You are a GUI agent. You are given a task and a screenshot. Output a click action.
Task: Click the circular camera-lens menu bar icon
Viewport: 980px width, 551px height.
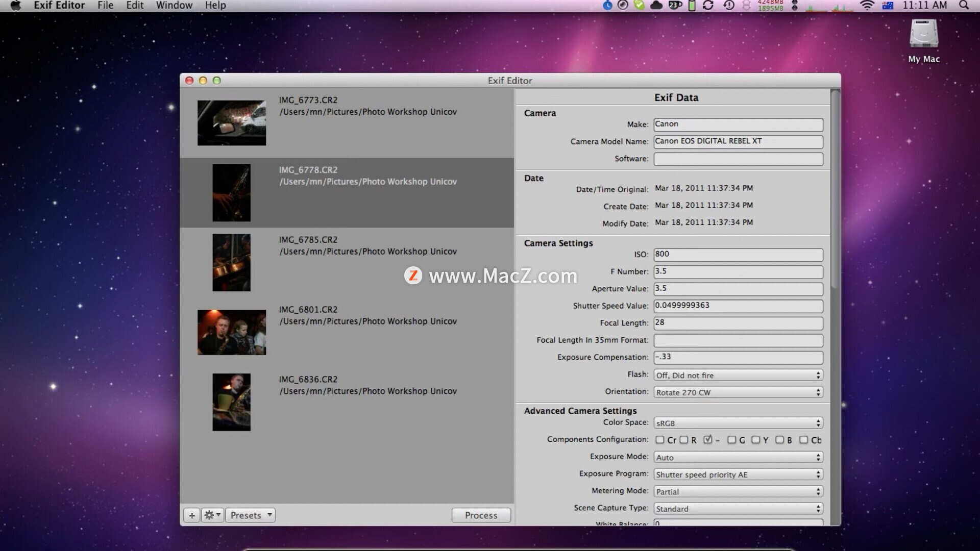623,5
